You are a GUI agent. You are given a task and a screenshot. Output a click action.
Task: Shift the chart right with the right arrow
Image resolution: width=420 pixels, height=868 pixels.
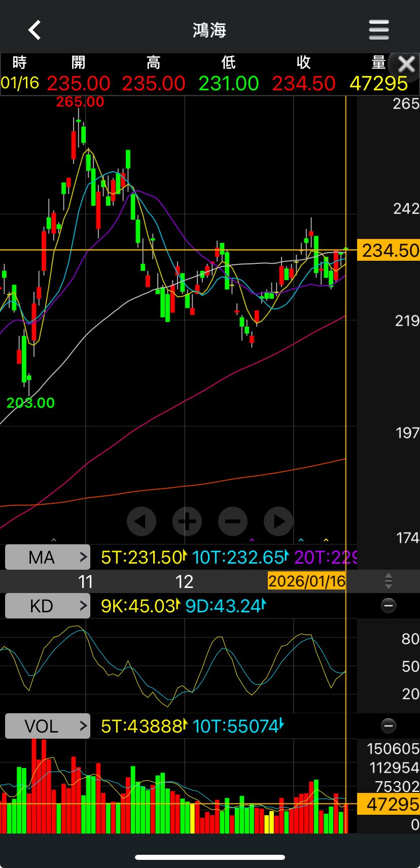click(278, 521)
